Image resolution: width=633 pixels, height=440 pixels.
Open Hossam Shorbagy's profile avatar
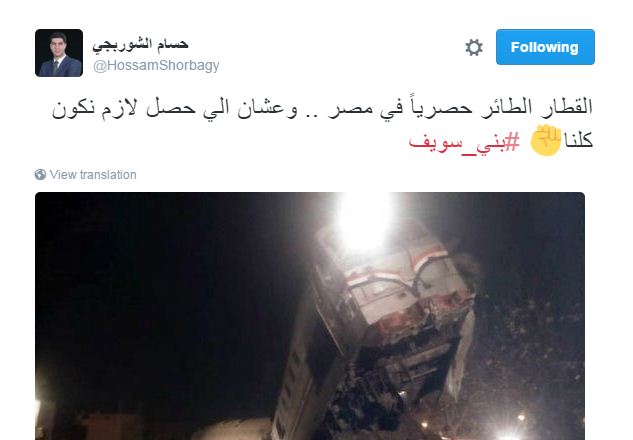pyautogui.click(x=59, y=53)
